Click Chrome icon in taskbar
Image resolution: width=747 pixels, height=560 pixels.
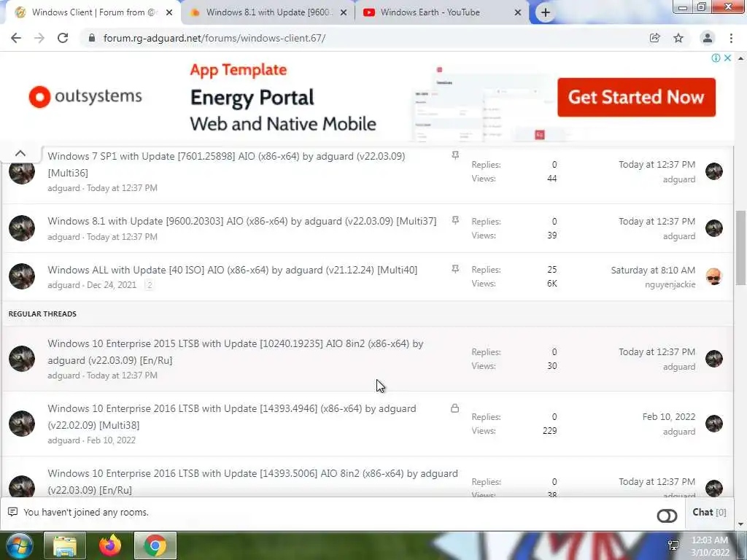[x=155, y=545]
